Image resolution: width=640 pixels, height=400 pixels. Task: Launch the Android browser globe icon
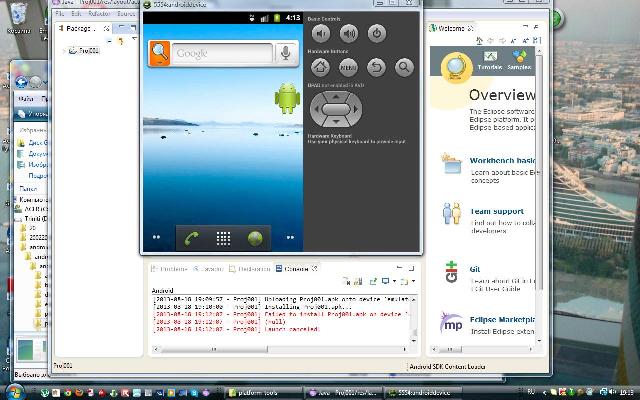[x=255, y=238]
